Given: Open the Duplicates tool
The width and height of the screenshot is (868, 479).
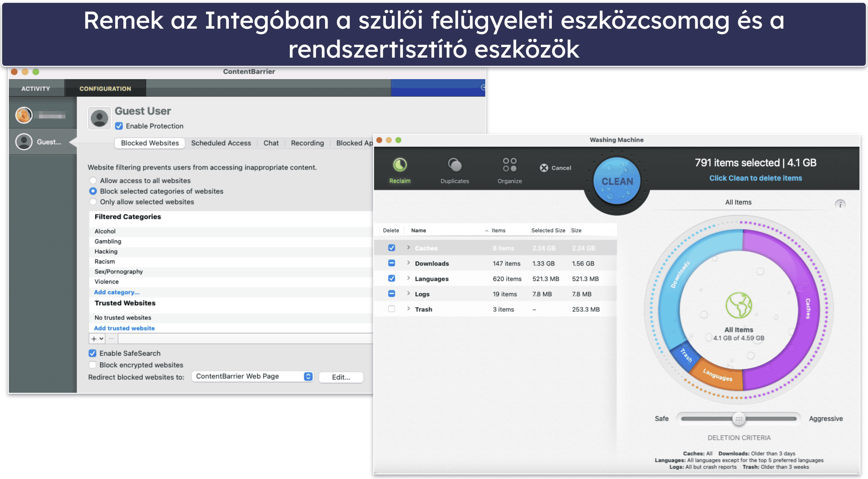Looking at the screenshot, I should coord(454,170).
